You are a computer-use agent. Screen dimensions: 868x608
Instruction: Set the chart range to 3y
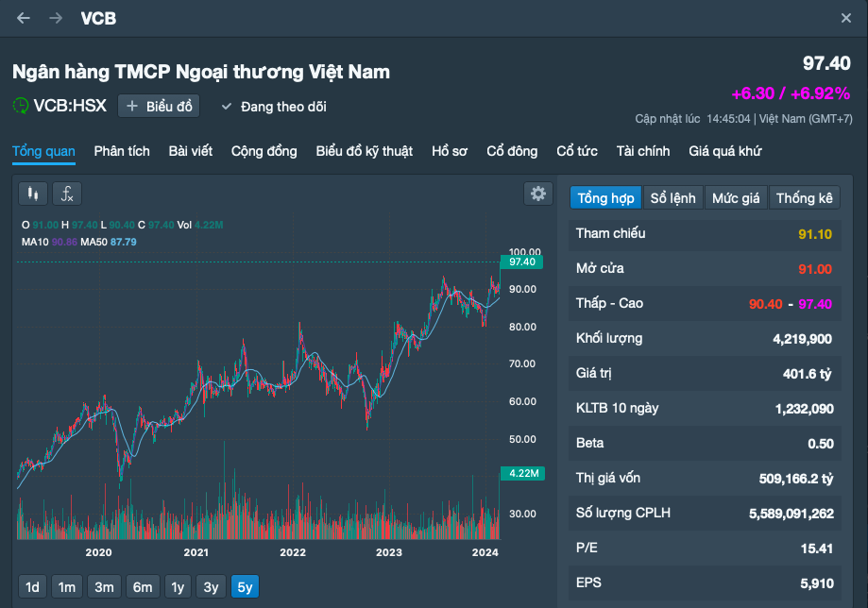[x=211, y=587]
